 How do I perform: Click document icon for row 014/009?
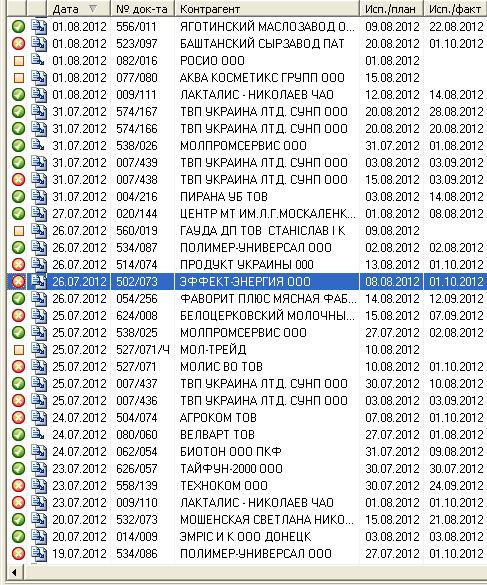pos(39,537)
